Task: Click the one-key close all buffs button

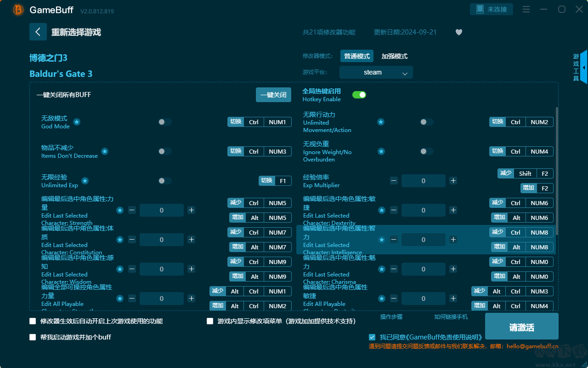Action: click(273, 95)
